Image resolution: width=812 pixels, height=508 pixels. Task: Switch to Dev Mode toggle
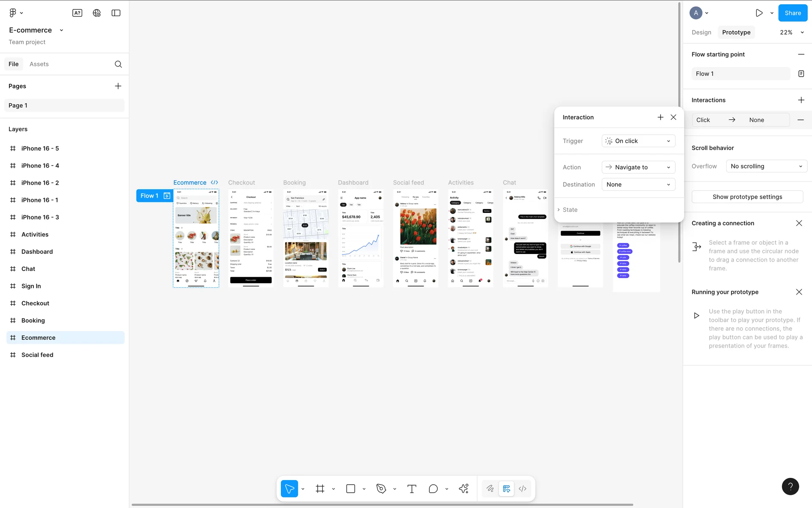click(523, 489)
